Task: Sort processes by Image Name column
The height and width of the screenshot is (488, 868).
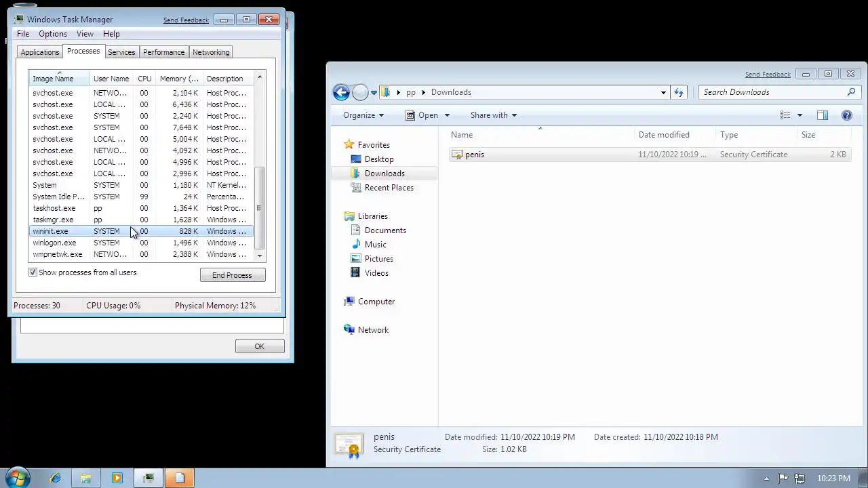Action: click(x=59, y=79)
